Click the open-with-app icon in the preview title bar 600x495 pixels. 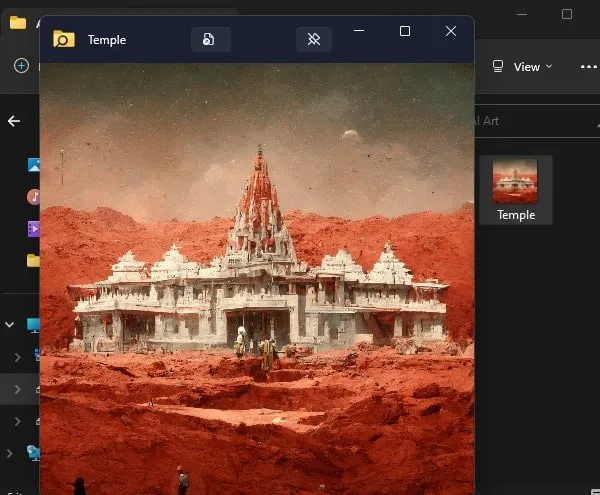pos(210,39)
